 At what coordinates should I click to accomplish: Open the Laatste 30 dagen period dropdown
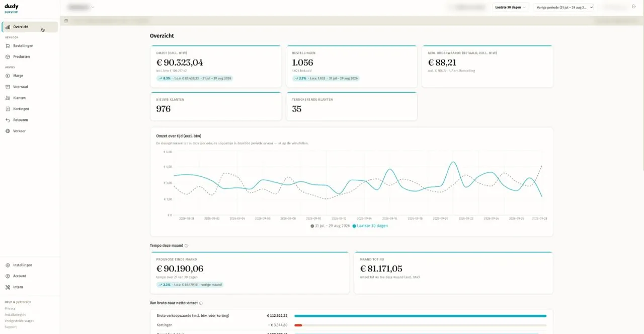(x=510, y=7)
